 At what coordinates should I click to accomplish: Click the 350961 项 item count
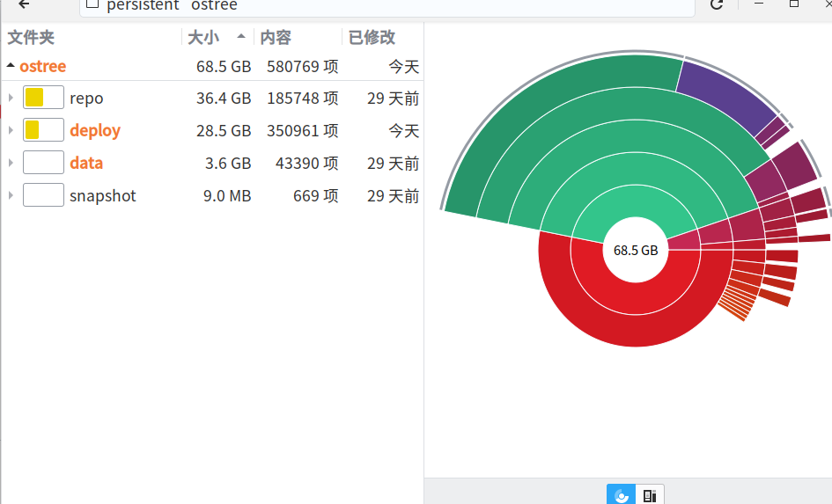point(303,130)
